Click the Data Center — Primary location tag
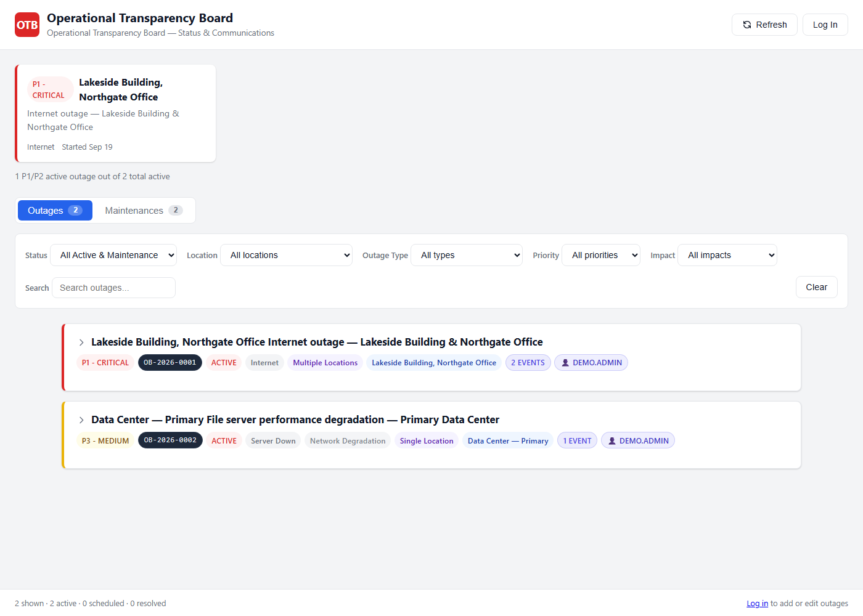The width and height of the screenshot is (863, 616). (x=508, y=441)
